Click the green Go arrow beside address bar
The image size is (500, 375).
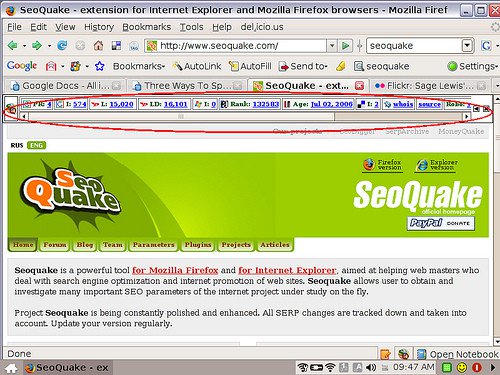(x=345, y=45)
